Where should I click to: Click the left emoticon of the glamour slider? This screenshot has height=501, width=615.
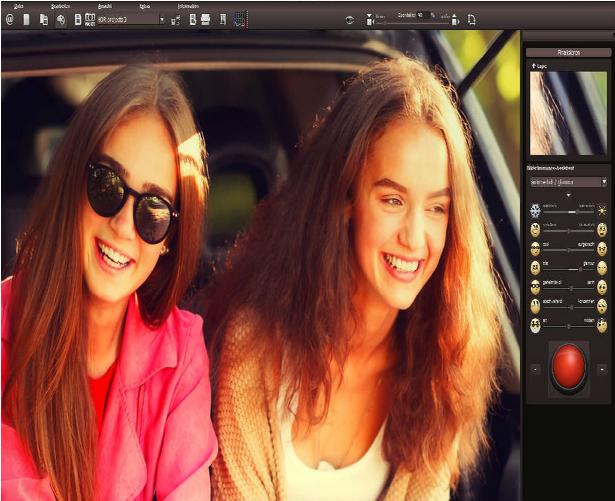click(535, 268)
